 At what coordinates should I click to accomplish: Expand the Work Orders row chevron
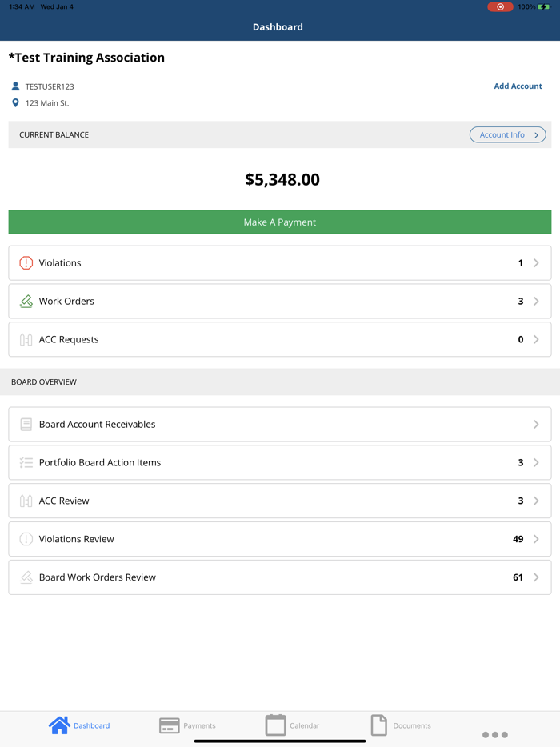click(536, 302)
